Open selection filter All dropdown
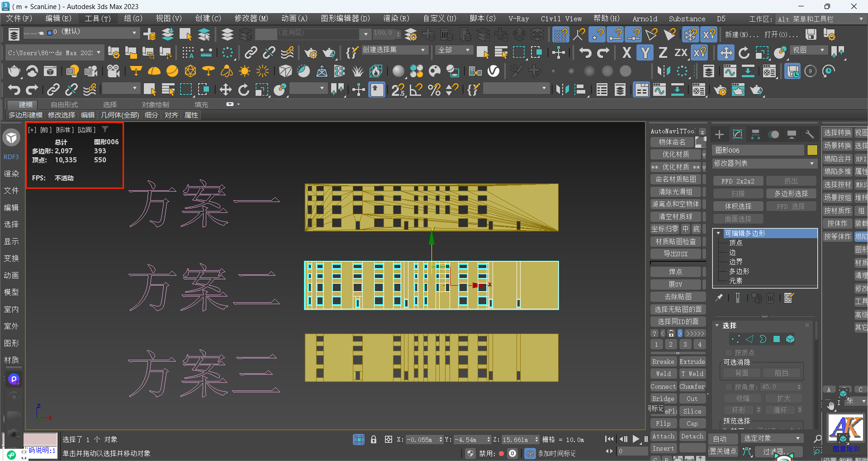 coord(454,50)
